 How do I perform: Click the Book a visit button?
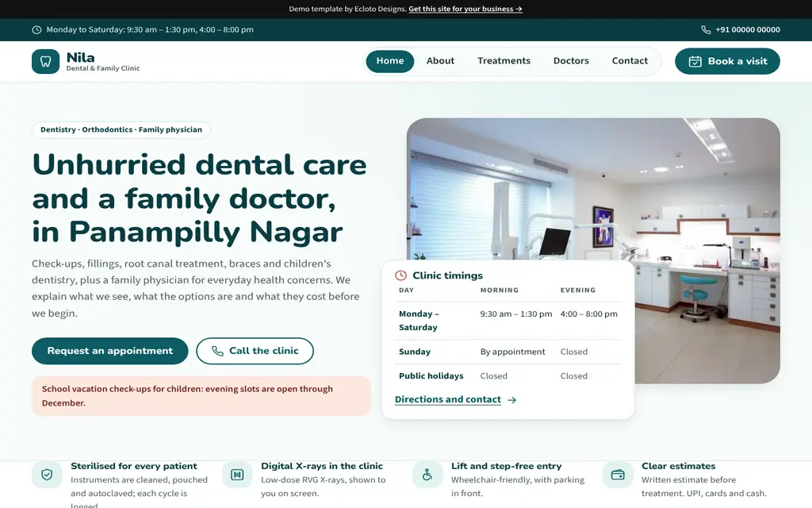coord(727,61)
